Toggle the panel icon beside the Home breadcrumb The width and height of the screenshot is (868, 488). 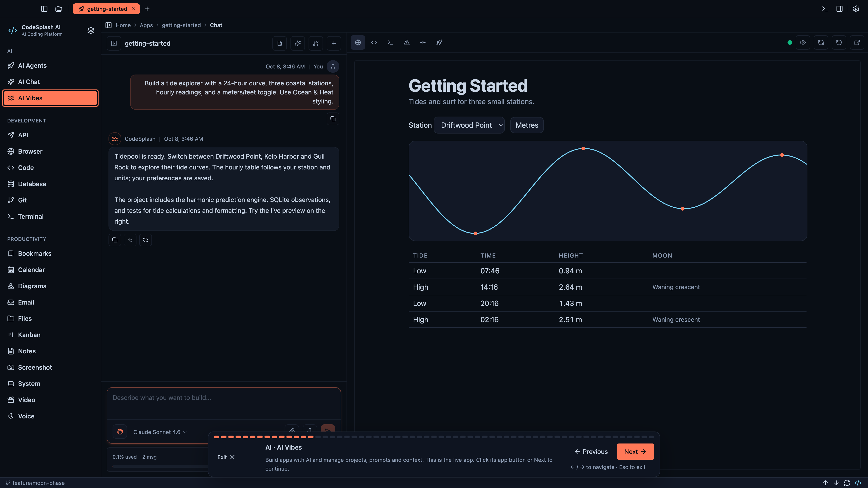[x=108, y=25]
